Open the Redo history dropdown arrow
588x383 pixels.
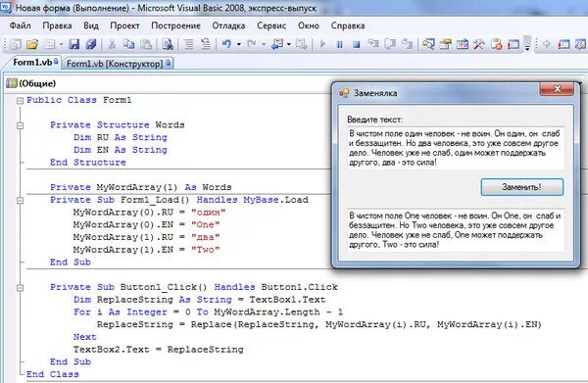[264, 44]
